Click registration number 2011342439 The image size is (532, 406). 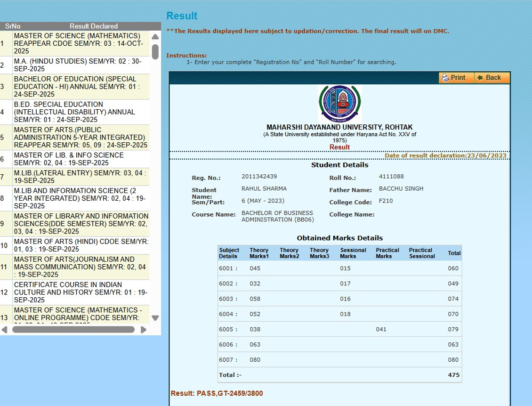[x=259, y=177]
